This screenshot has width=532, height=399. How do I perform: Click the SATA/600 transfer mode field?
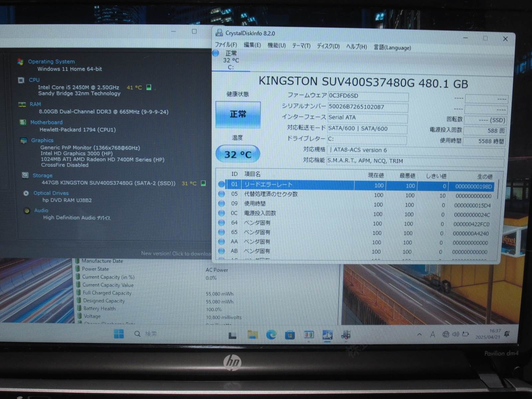click(x=367, y=129)
